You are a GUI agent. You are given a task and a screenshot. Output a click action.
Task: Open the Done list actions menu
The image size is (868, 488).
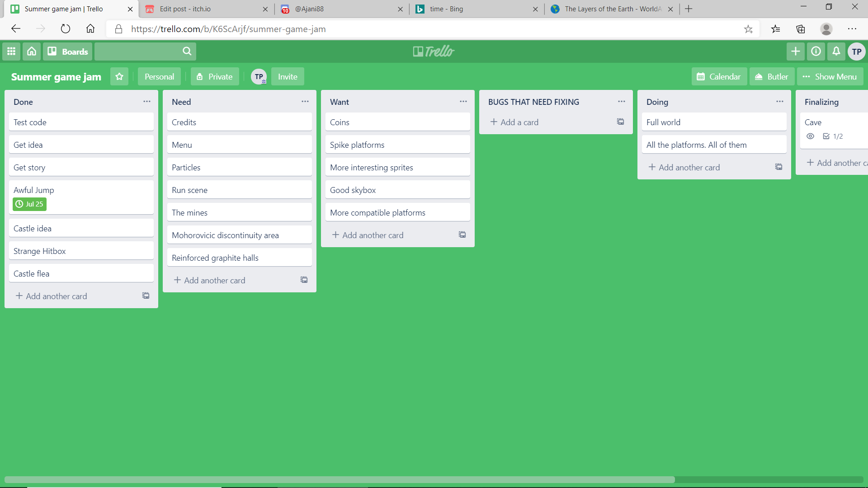[147, 102]
